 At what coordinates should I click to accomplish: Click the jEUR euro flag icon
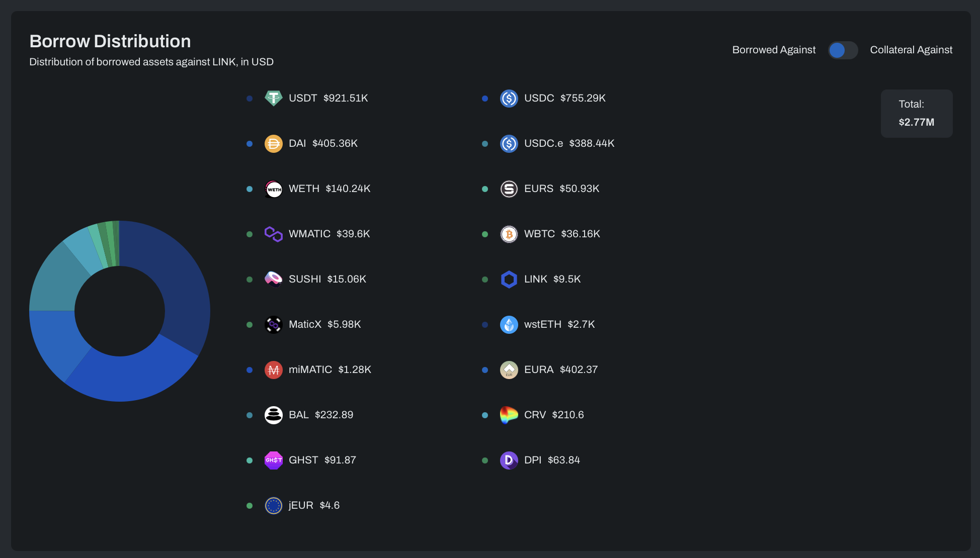273,506
